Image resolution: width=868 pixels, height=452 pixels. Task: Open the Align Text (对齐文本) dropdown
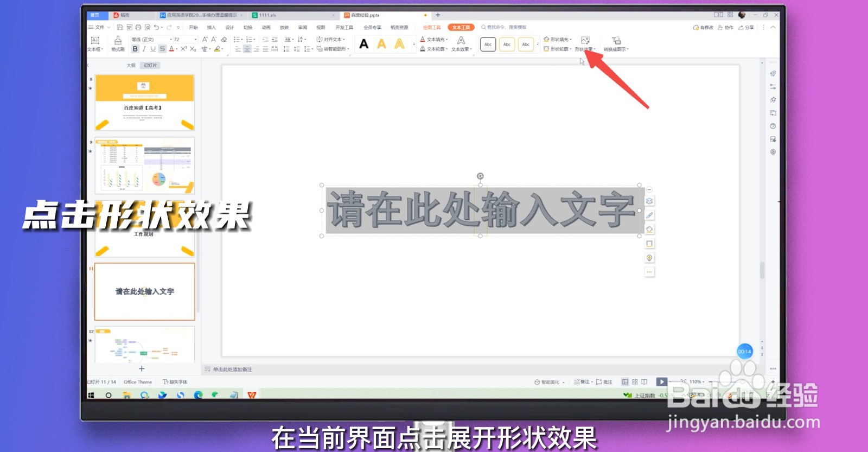[330, 40]
